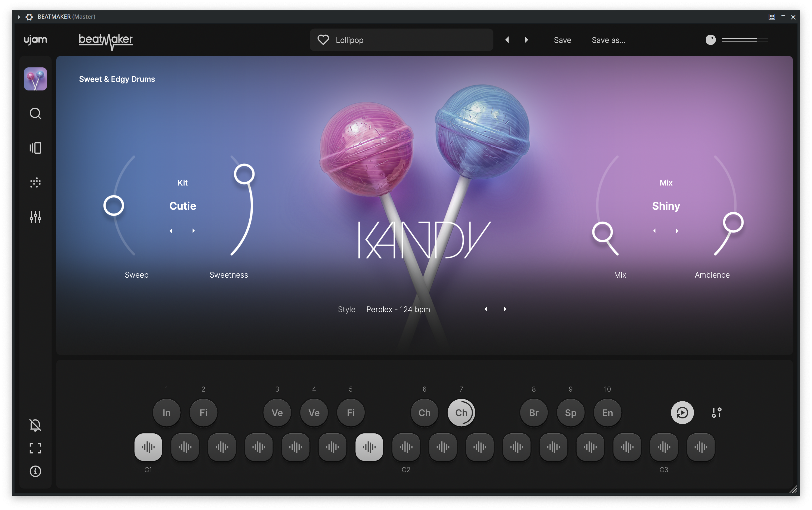Image resolution: width=812 pixels, height=510 pixels.
Task: Open the info icon at sidebar bottom
Action: pos(35,471)
